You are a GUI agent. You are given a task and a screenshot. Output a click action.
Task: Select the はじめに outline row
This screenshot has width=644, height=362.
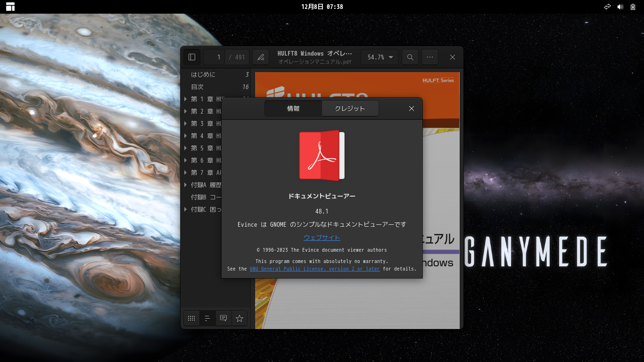215,74
